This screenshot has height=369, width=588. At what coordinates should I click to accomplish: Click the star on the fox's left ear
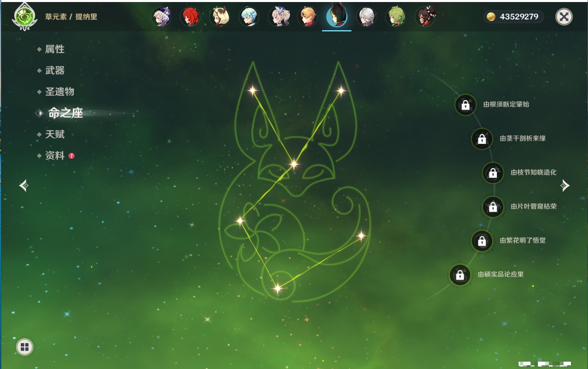(x=253, y=90)
